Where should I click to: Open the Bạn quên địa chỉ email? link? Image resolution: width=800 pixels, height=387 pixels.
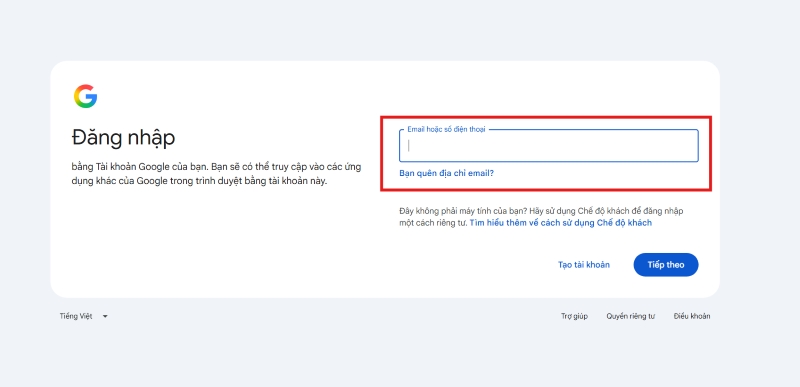pyautogui.click(x=446, y=173)
